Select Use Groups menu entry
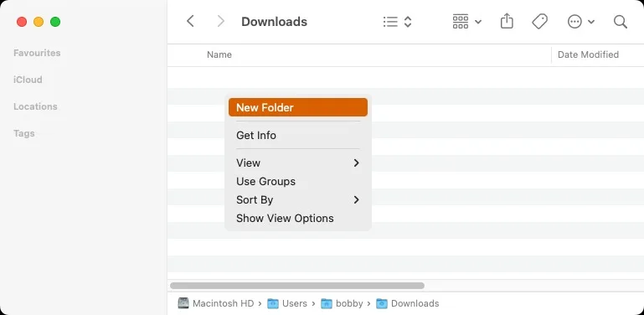644x315 pixels. pyautogui.click(x=298, y=182)
